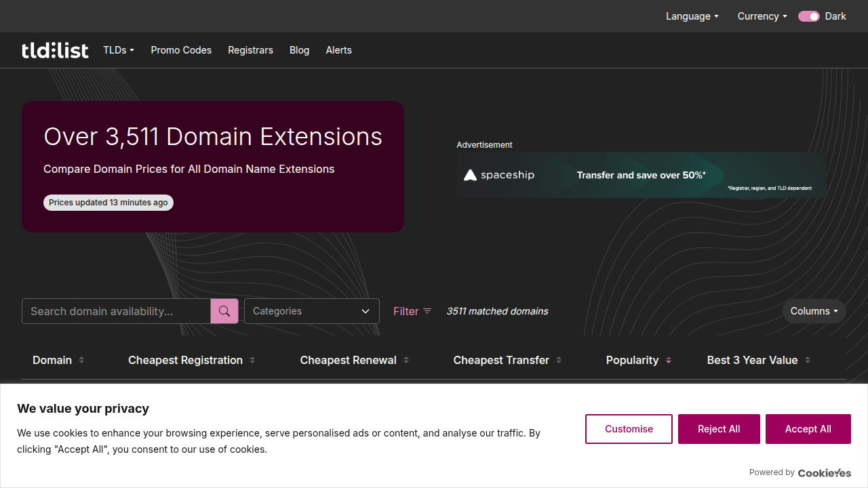The image size is (868, 488).
Task: Click the Filter link
Action: pyautogui.click(x=412, y=311)
